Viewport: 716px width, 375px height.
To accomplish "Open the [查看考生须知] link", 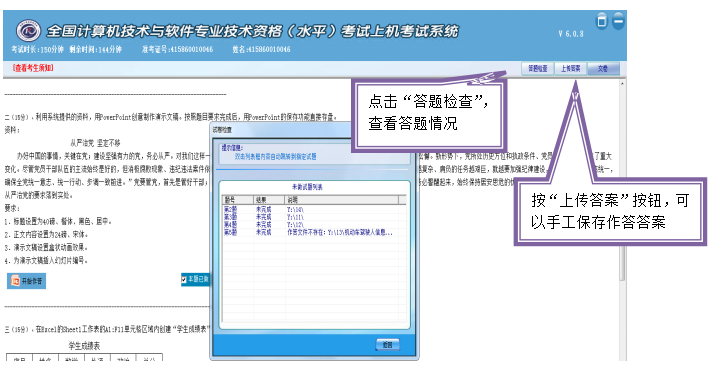I will click(x=33, y=68).
